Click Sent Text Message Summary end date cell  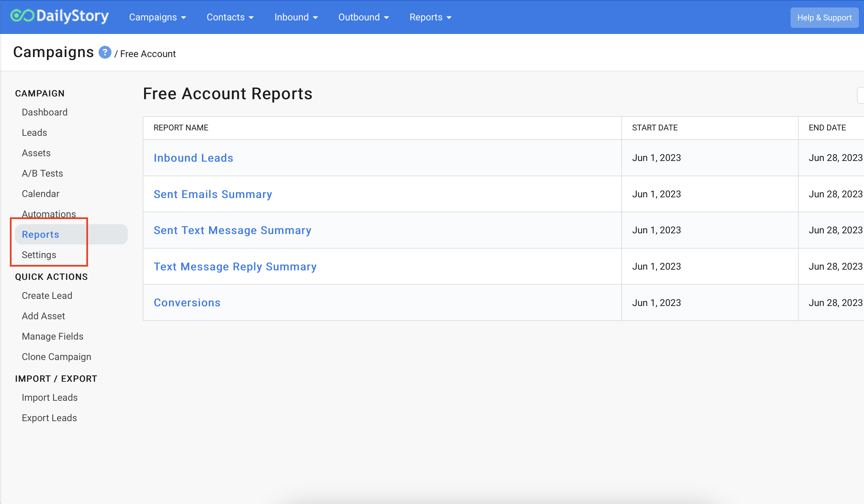pyautogui.click(x=831, y=230)
